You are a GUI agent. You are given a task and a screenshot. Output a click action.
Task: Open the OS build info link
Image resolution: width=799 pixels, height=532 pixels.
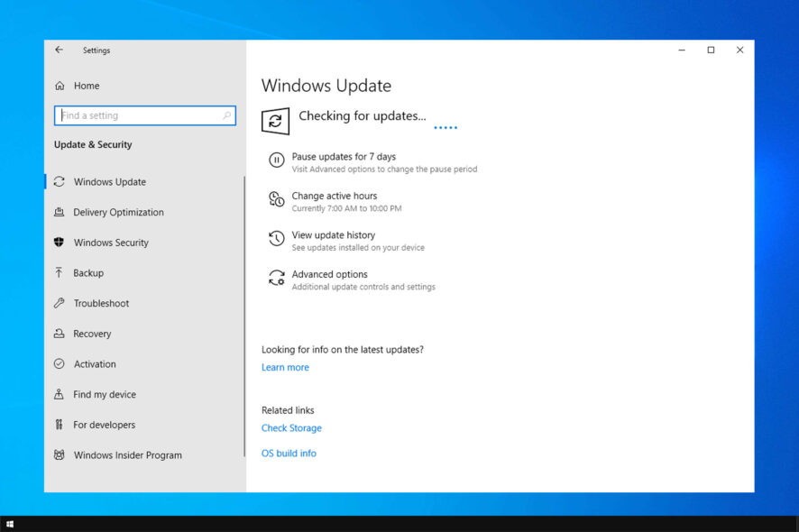289,453
